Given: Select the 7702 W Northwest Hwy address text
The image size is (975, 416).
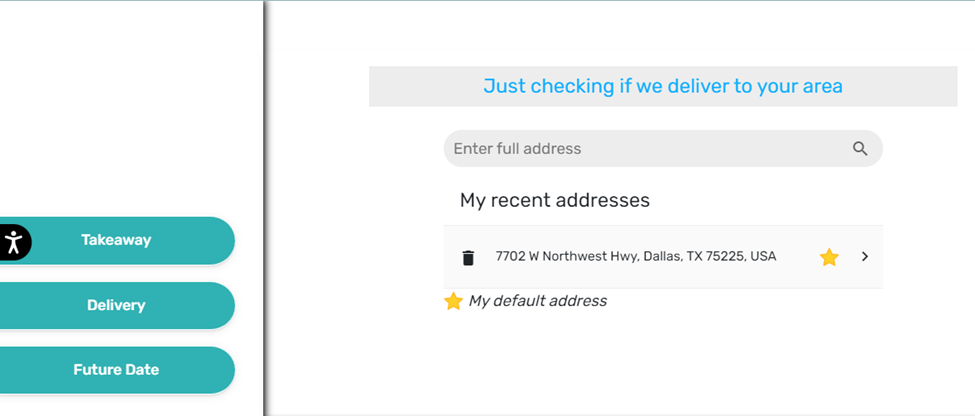Looking at the screenshot, I should click(x=635, y=257).
